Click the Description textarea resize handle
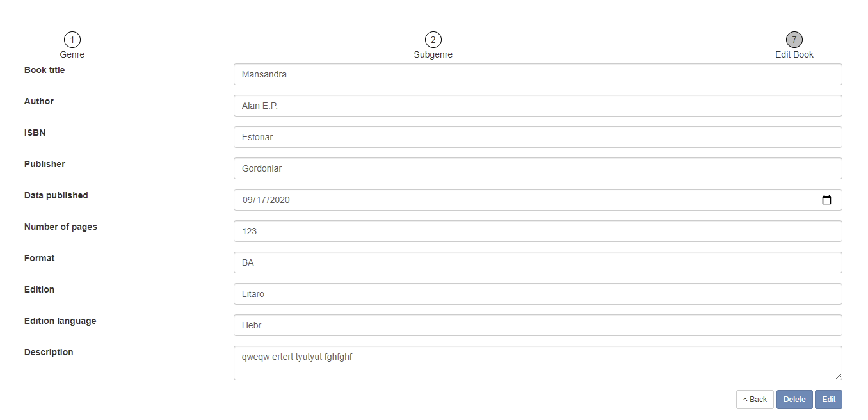This screenshot has width=868, height=420. (839, 376)
